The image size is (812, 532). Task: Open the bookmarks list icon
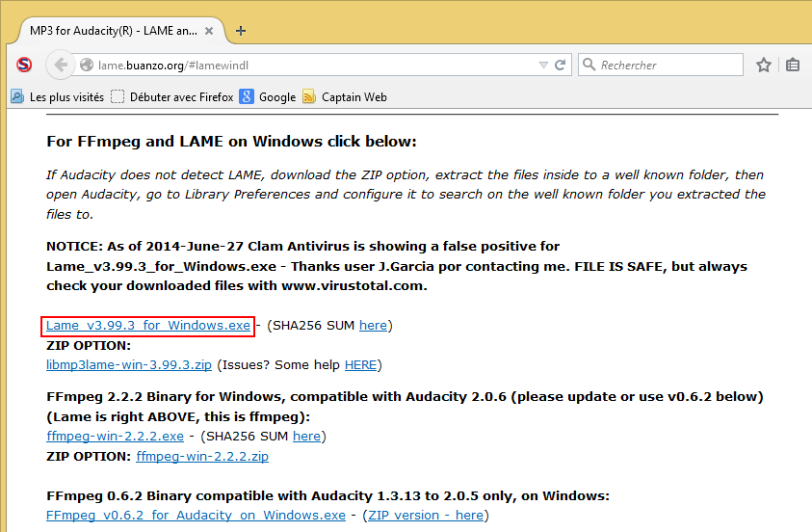[x=792, y=65]
